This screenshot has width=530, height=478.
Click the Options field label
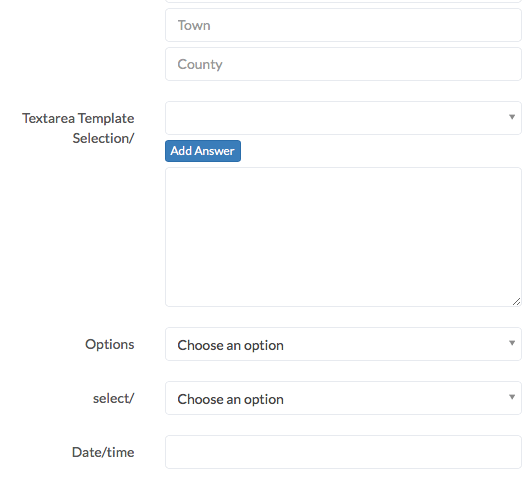point(110,344)
